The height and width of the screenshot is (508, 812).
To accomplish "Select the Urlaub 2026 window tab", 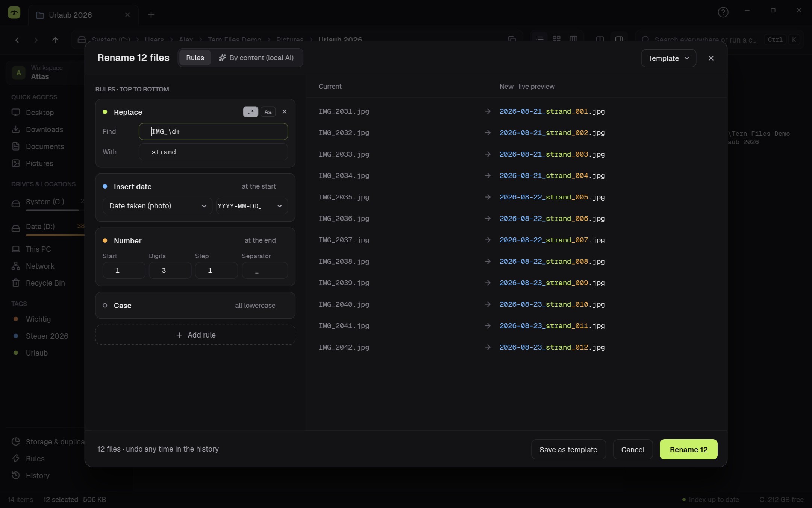I will pyautogui.click(x=83, y=15).
